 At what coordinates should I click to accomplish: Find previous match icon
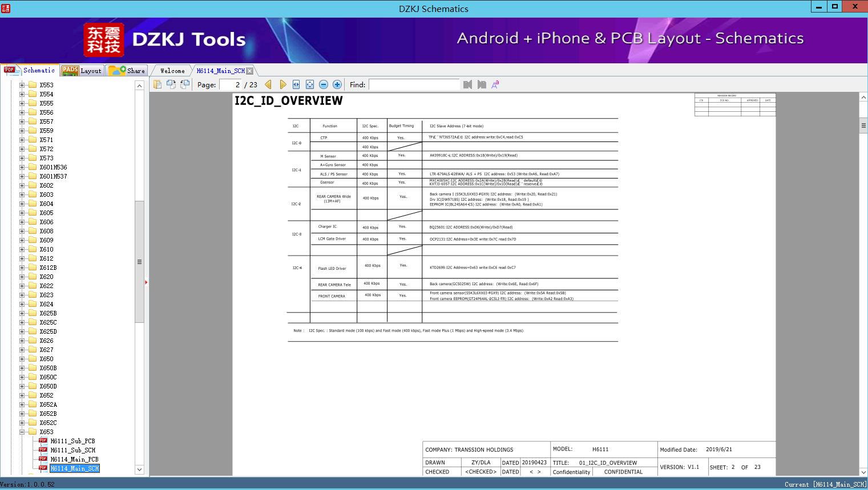467,84
